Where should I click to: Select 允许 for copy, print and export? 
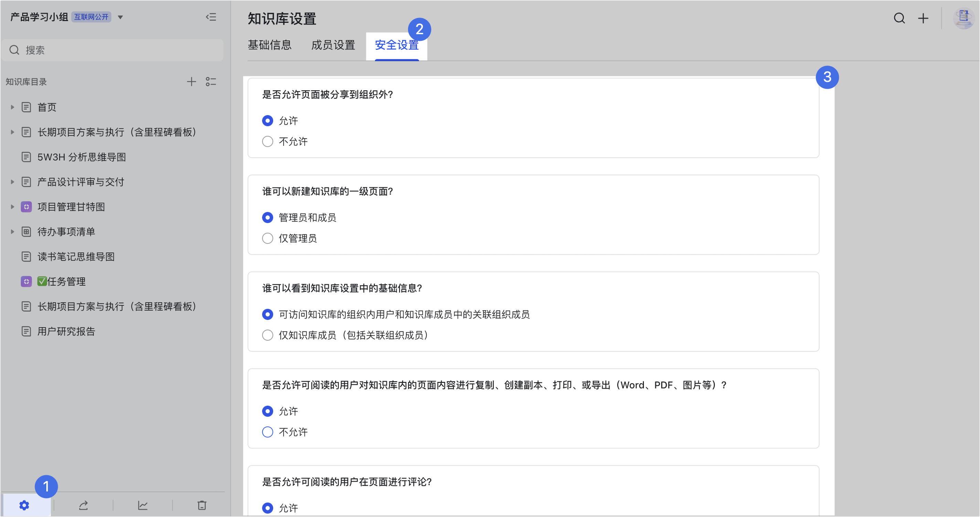click(267, 411)
